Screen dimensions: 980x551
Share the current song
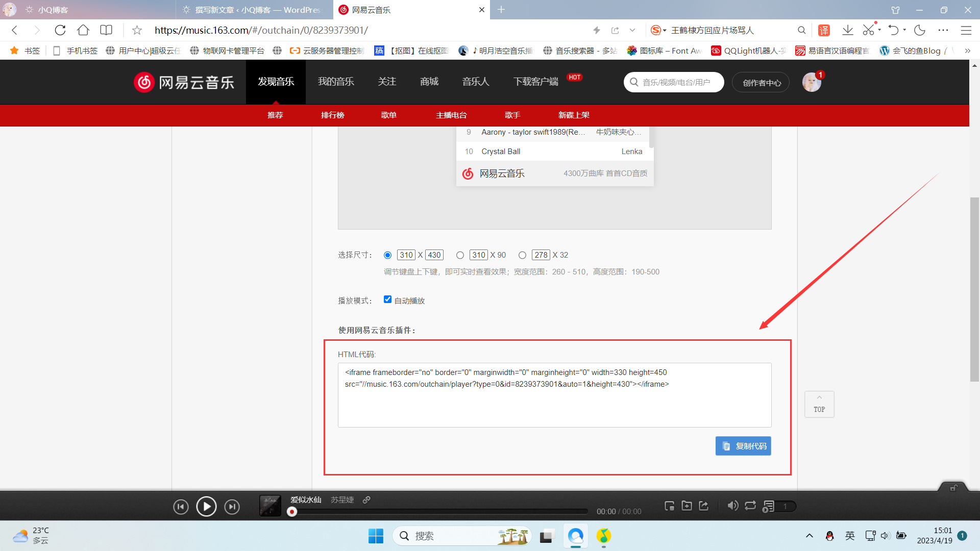click(704, 506)
